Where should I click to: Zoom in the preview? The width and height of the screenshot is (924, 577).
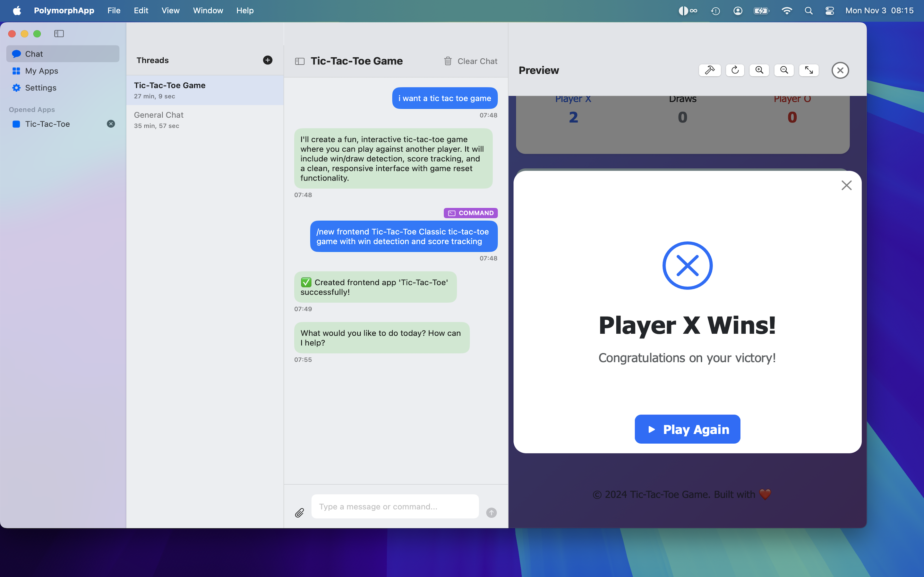point(759,70)
